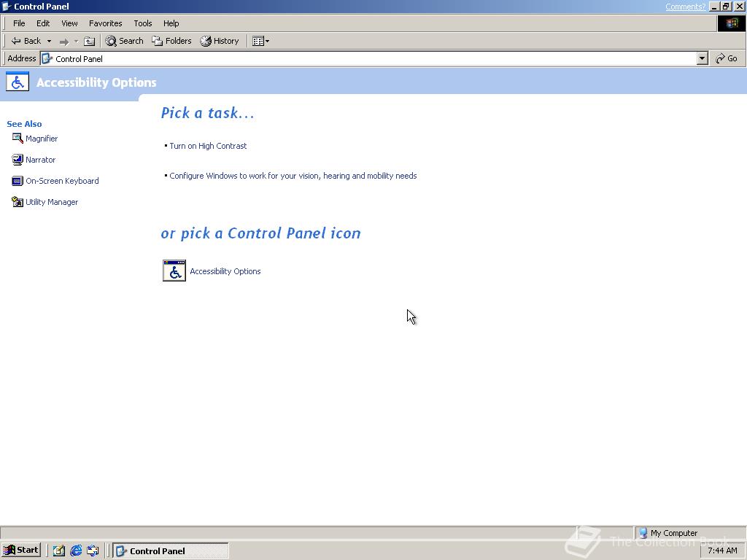This screenshot has width=747, height=560.
Task: Minimize the Control Panel window
Action: click(x=714, y=6)
